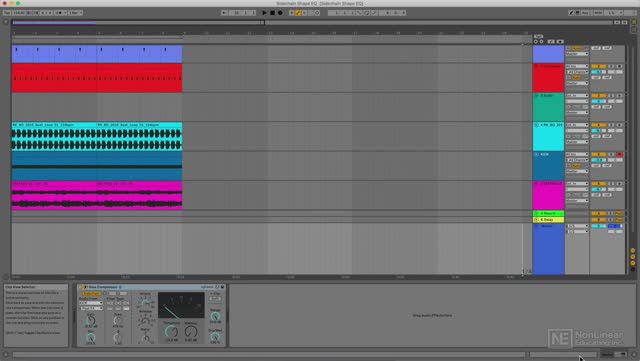This screenshot has width=640, height=361.
Task: Toggle the magenta track's activator button
Action: tap(599, 184)
